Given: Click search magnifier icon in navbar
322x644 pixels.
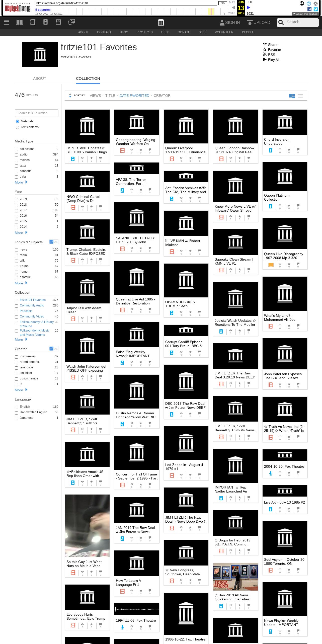Looking at the screenshot, I should click(281, 22).
